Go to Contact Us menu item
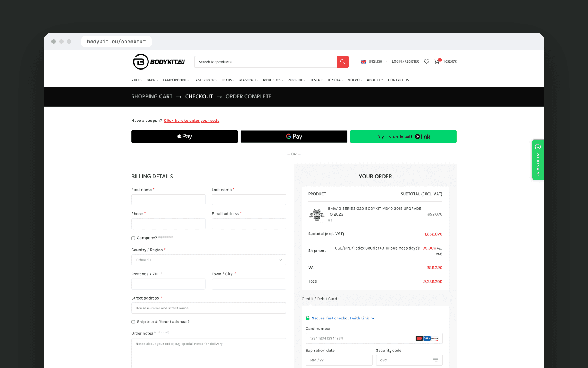Image resolution: width=588 pixels, height=368 pixels. pos(398,80)
